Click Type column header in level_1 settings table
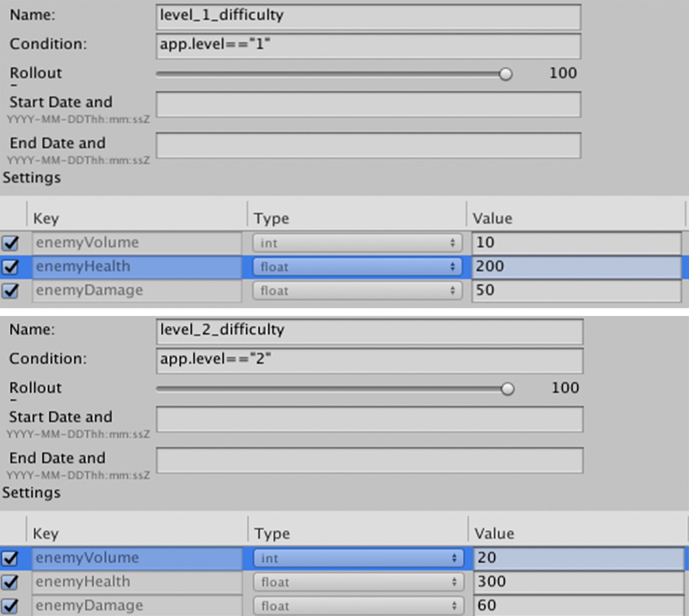 (x=272, y=219)
